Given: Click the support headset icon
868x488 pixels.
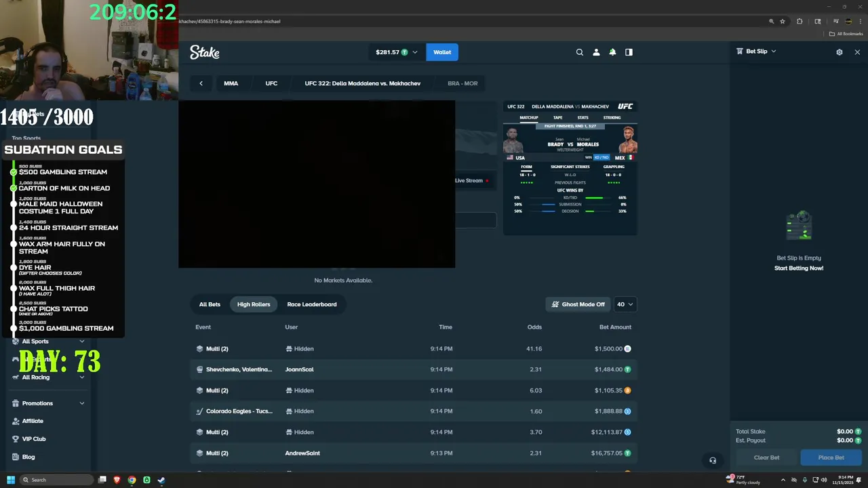Looking at the screenshot, I should pos(713,460).
